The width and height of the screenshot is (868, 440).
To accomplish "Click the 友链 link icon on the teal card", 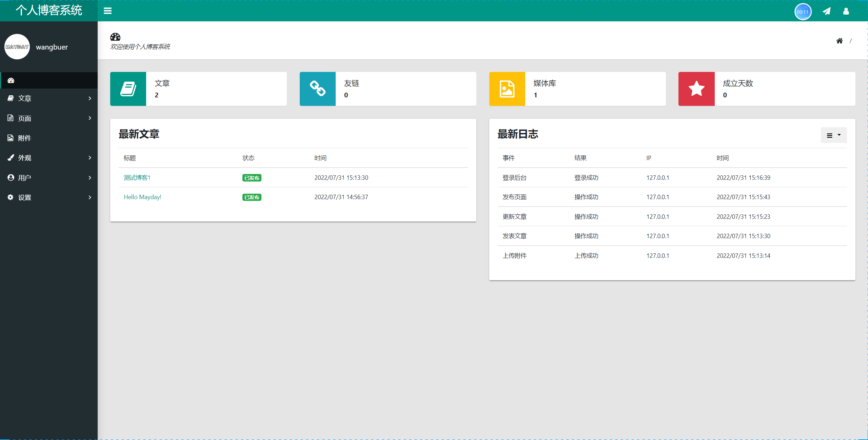I will click(317, 89).
